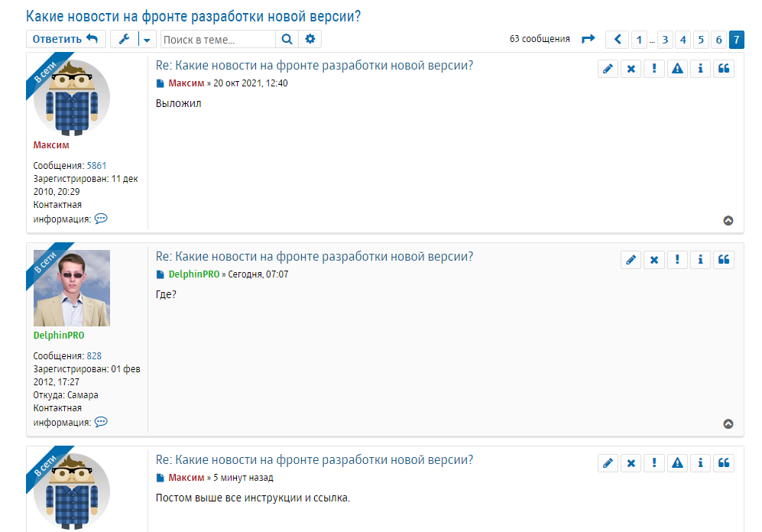Click the Ответить reply button
Image resolution: width=762 pixels, height=532 pixels.
coord(66,39)
